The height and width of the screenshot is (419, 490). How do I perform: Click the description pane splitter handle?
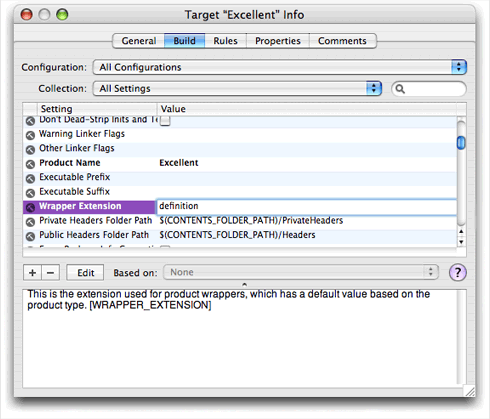244,285
